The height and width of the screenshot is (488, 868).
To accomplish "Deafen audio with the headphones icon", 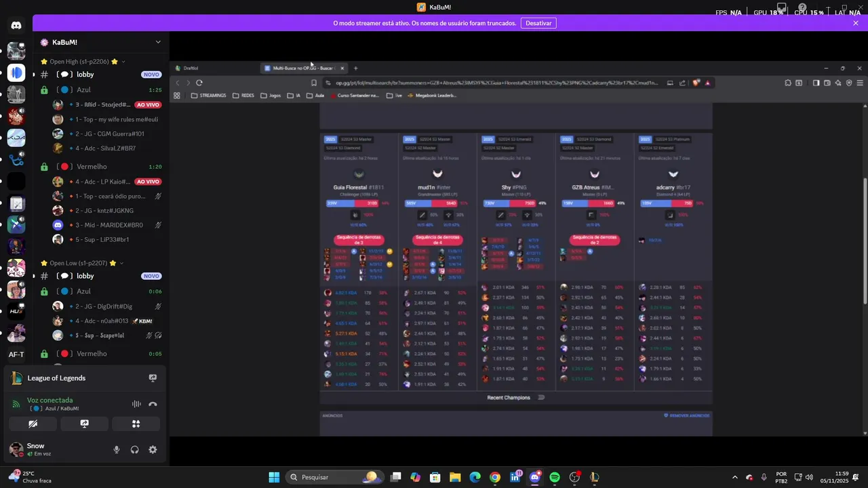I will tap(134, 449).
